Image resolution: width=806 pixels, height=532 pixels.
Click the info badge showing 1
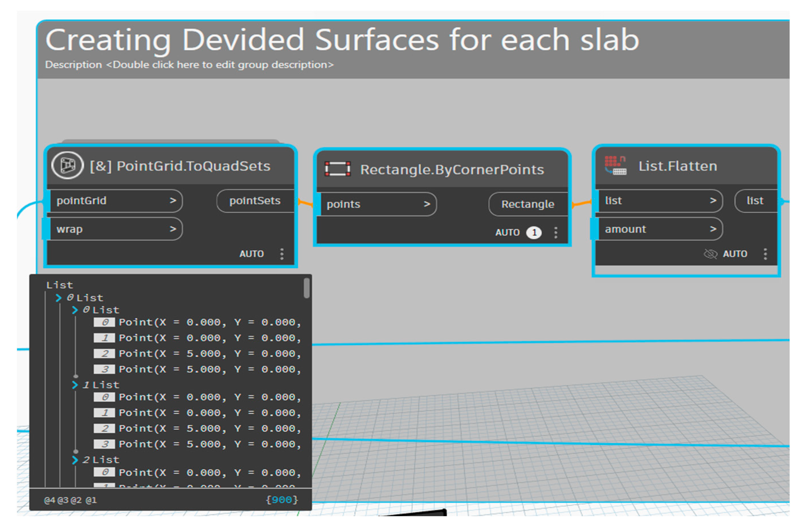534,232
